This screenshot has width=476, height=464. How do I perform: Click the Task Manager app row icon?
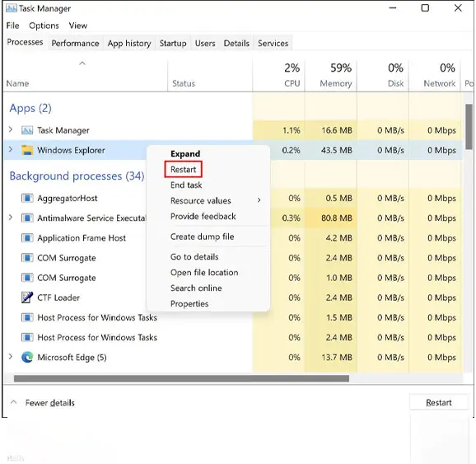[27, 130]
